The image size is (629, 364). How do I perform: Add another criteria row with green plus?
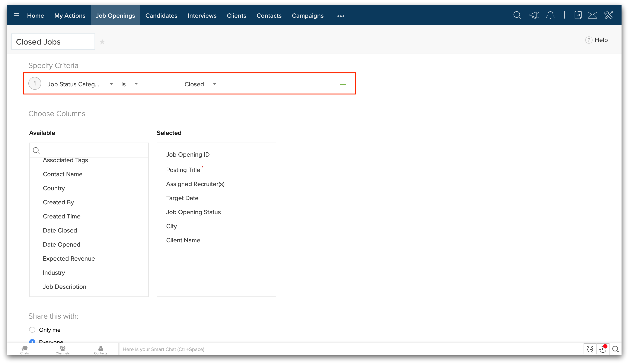(x=343, y=85)
